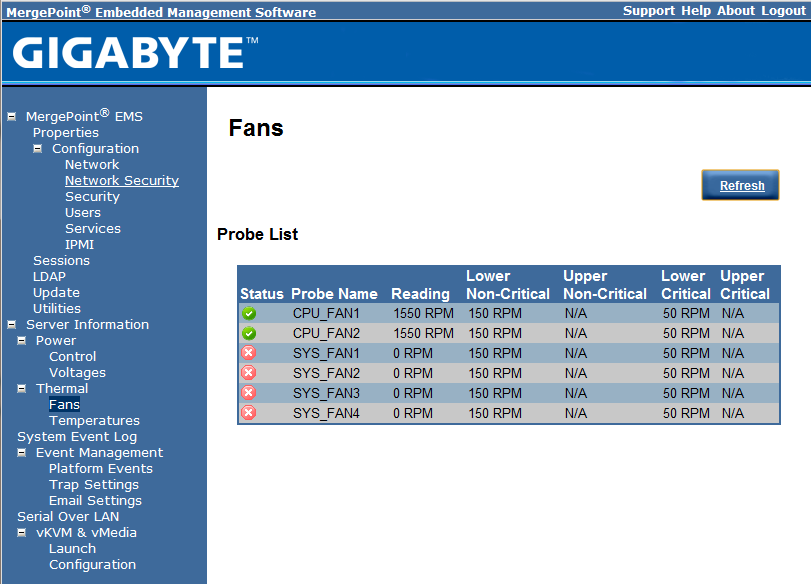Click the red error icon for SYS_FAN2

pos(249,373)
